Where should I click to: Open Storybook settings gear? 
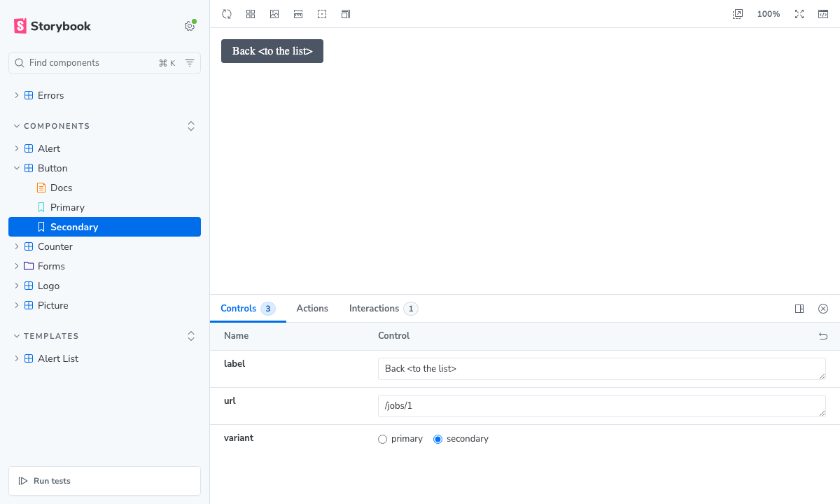pos(190,27)
